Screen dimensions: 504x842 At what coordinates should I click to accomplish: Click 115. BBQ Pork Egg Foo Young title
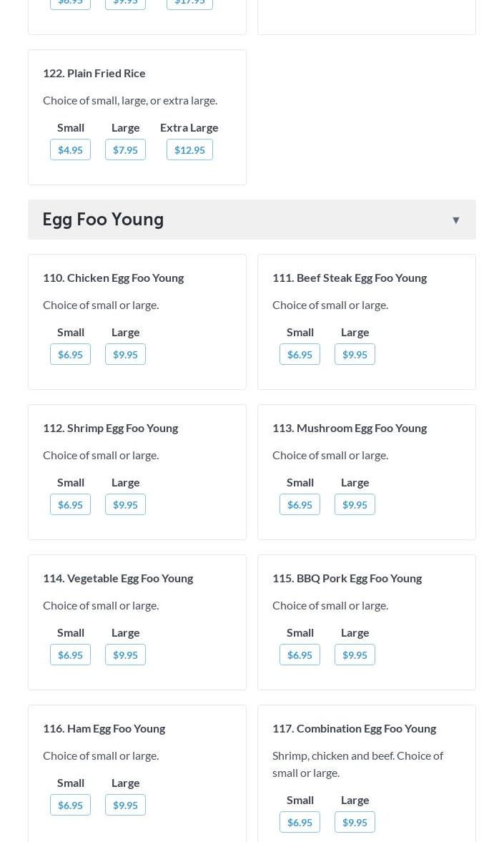pyautogui.click(x=347, y=578)
